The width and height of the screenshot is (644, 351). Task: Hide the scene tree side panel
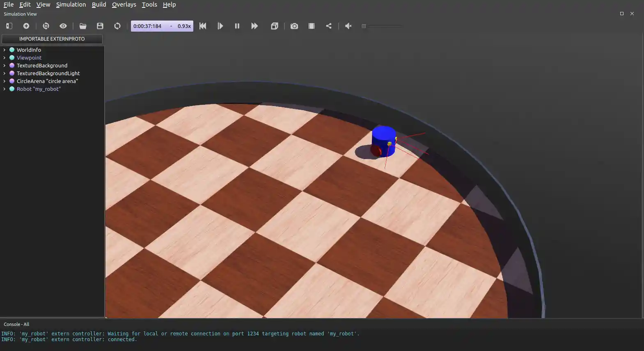tap(9, 26)
